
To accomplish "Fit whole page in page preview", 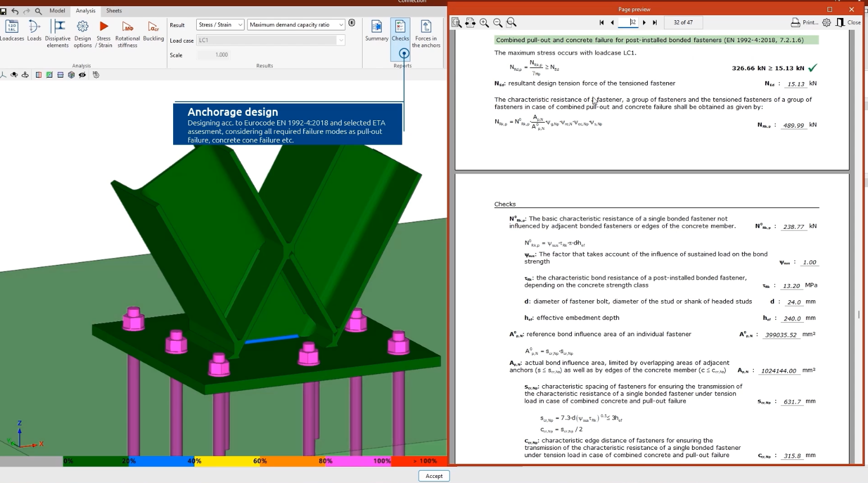I will click(x=456, y=22).
